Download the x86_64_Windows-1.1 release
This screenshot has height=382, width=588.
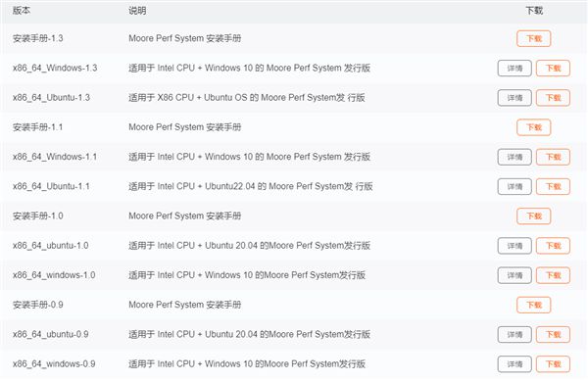point(553,157)
